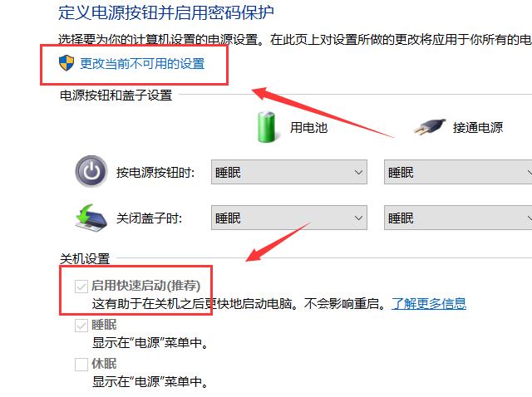532x397 pixels.
Task: Click the laptop lid close icon
Action: [x=91, y=218]
